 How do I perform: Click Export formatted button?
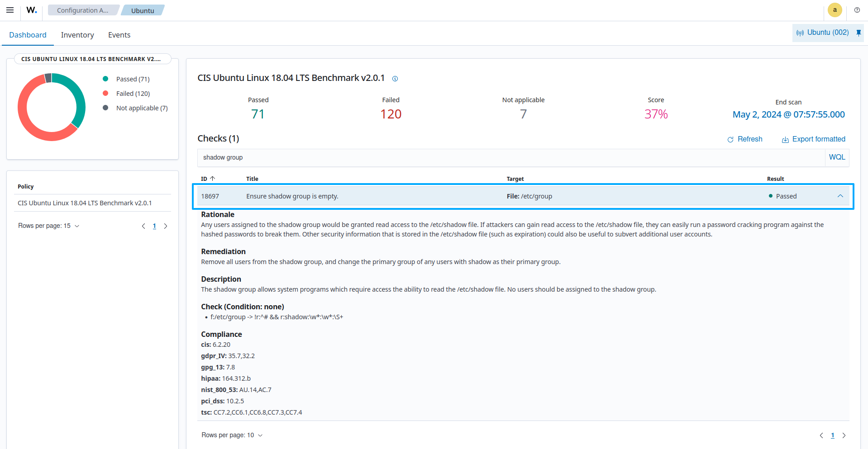tap(813, 139)
